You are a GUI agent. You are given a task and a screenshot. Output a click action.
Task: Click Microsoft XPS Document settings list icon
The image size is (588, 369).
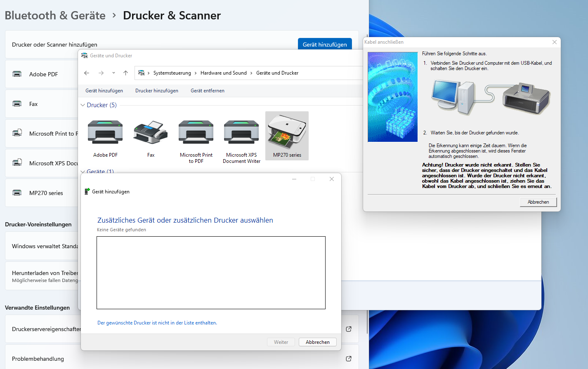point(17,163)
